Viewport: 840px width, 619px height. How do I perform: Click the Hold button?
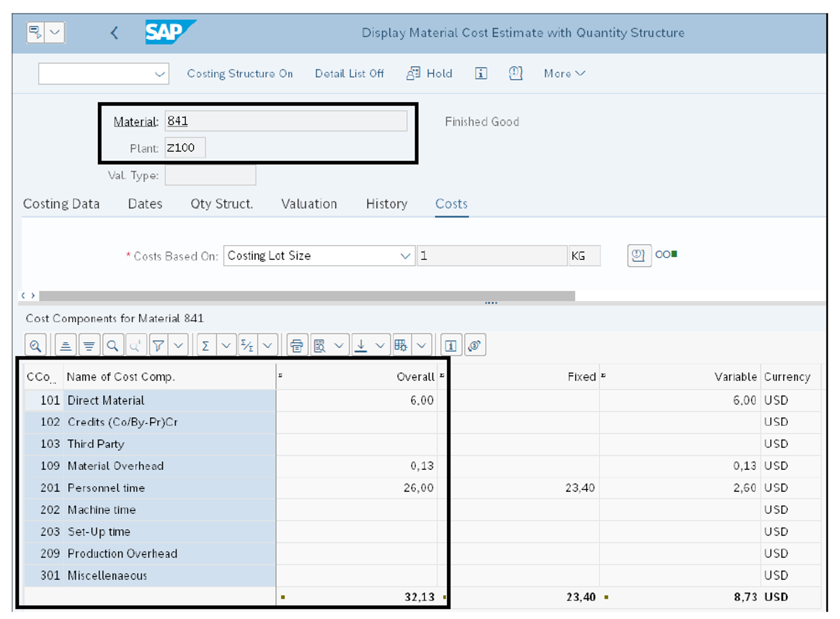(429, 73)
